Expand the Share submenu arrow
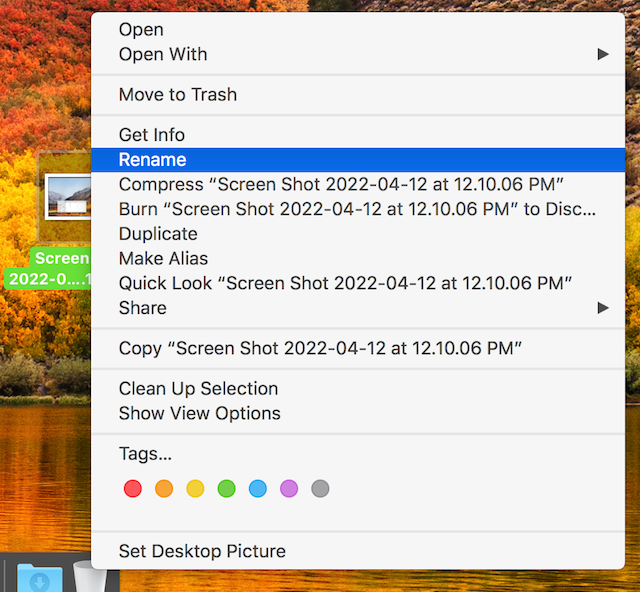Image resolution: width=640 pixels, height=592 pixels. (x=603, y=308)
